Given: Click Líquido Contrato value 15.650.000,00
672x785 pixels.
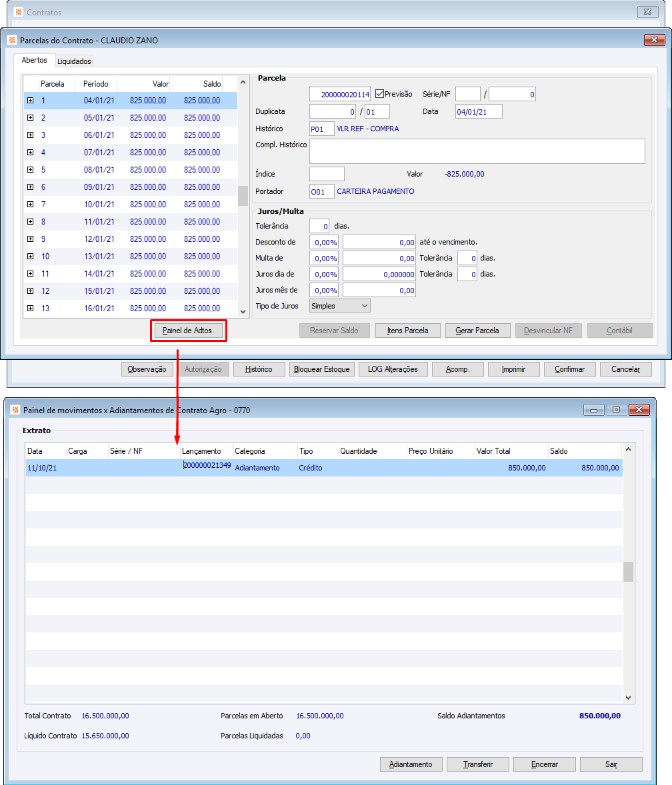Looking at the screenshot, I should coord(105,736).
